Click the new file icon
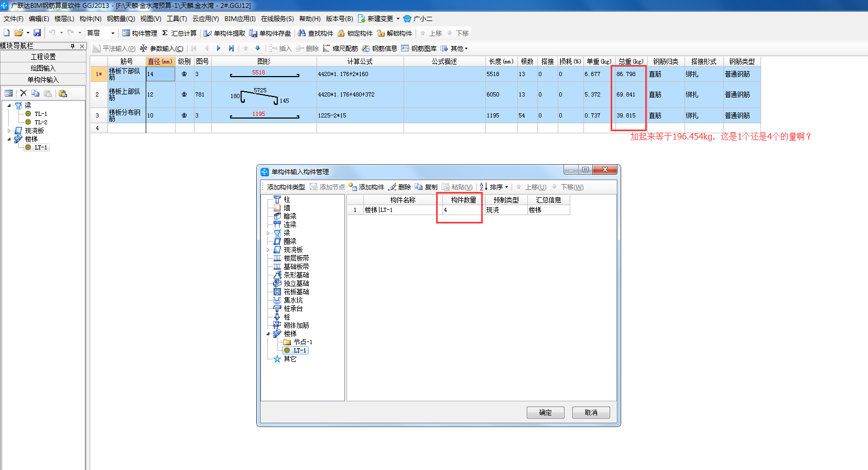The image size is (868, 470). [x=7, y=33]
